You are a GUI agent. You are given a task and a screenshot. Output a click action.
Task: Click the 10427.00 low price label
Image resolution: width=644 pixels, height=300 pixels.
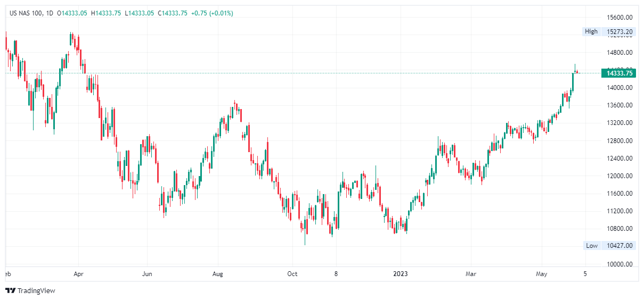619,245
